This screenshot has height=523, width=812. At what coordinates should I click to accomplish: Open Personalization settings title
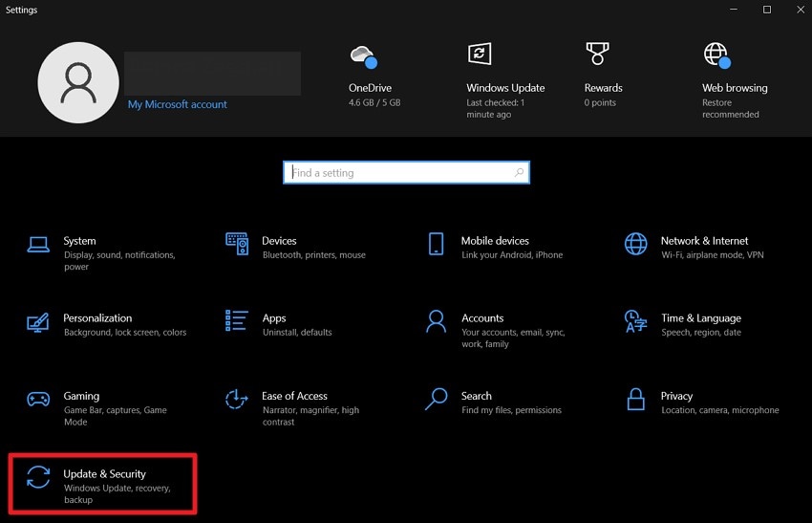click(97, 317)
